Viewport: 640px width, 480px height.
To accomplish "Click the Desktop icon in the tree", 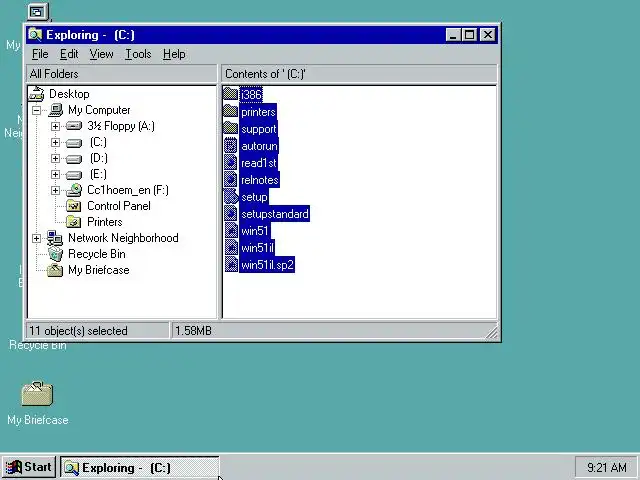I will (36, 94).
